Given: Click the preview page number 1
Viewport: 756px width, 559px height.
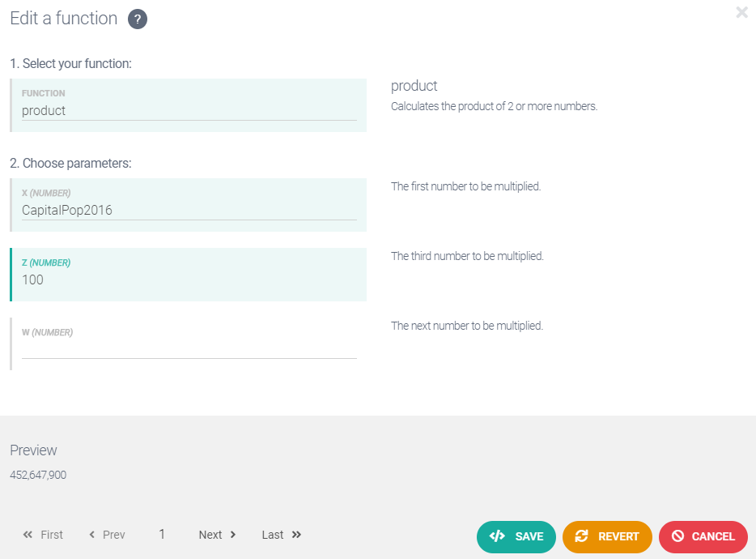Looking at the screenshot, I should click(162, 535).
